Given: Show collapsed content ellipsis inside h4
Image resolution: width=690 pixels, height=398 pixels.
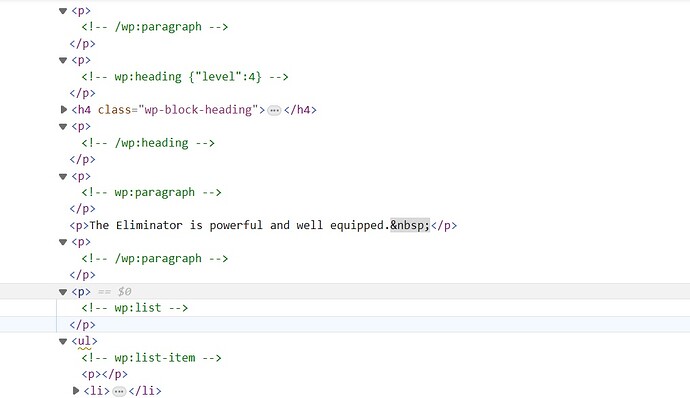Looking at the screenshot, I should pyautogui.click(x=274, y=110).
